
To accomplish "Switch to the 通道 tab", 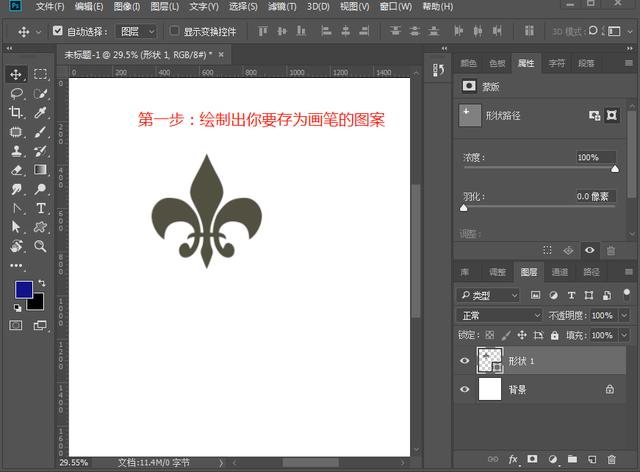I will point(560,272).
